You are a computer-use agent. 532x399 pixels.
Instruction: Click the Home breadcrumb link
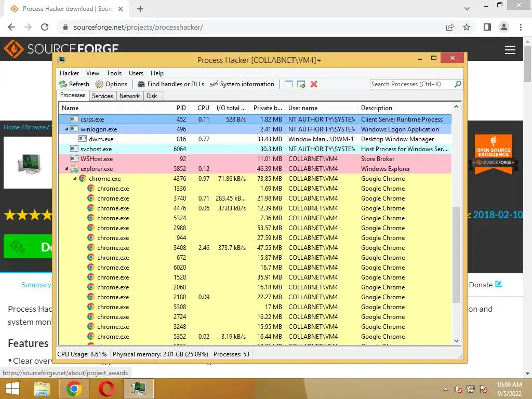click(12, 127)
